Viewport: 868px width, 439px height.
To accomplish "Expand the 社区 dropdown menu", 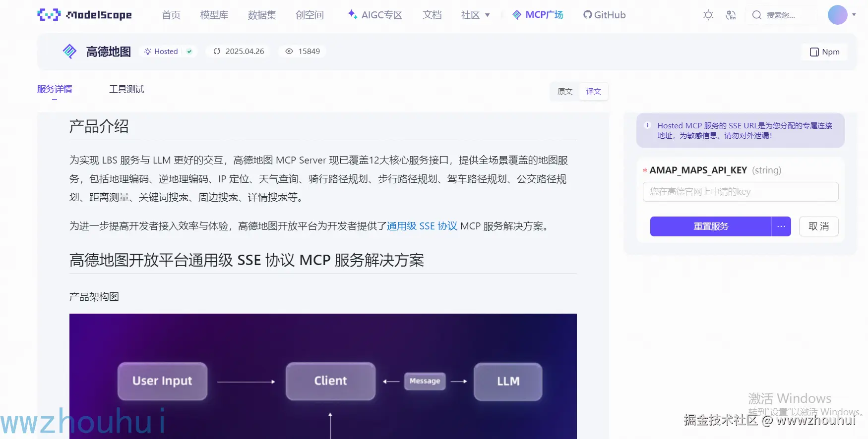I will coord(475,15).
